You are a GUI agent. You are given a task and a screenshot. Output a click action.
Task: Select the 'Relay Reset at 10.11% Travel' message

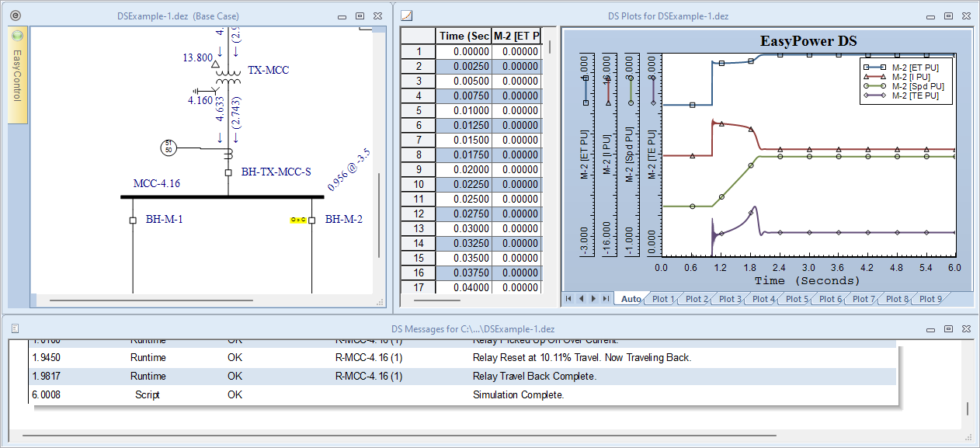click(582, 358)
